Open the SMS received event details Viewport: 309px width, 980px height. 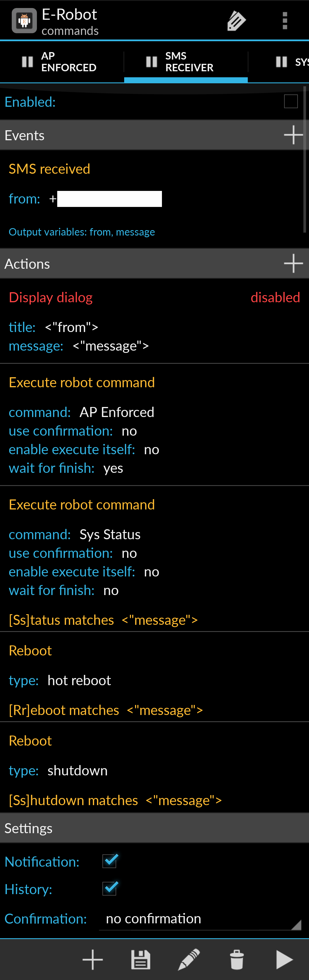(49, 168)
